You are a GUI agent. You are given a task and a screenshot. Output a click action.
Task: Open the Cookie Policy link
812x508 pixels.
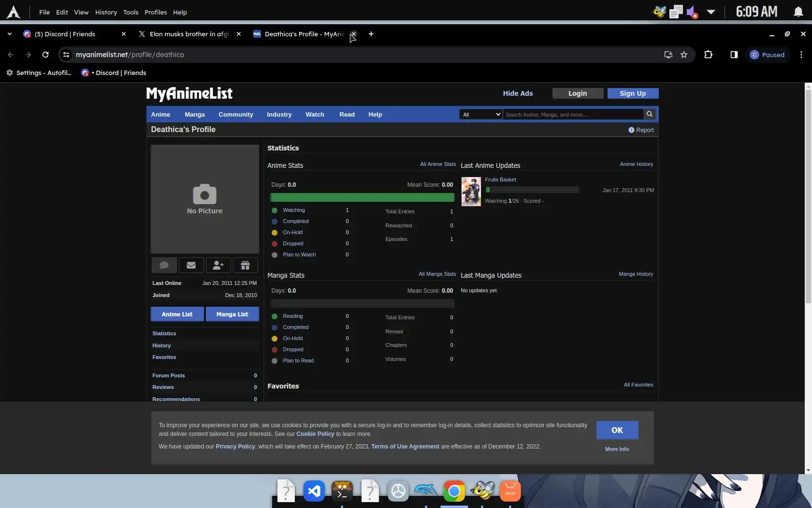pyautogui.click(x=315, y=434)
